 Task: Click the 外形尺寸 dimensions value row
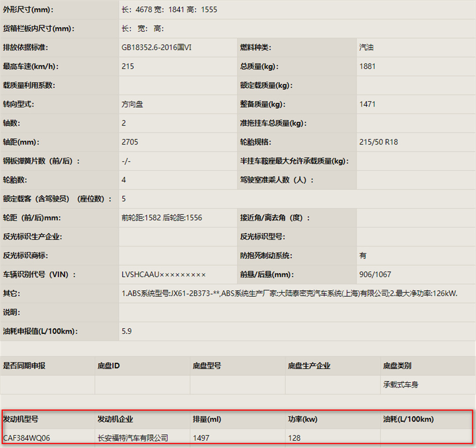[x=169, y=10]
